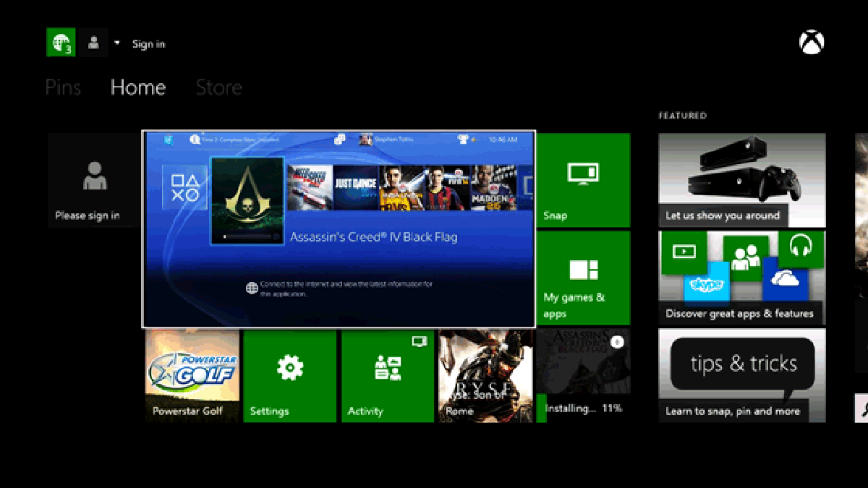The image size is (868, 488).
Task: Click the PS4 trophy icon
Action: click(x=463, y=140)
